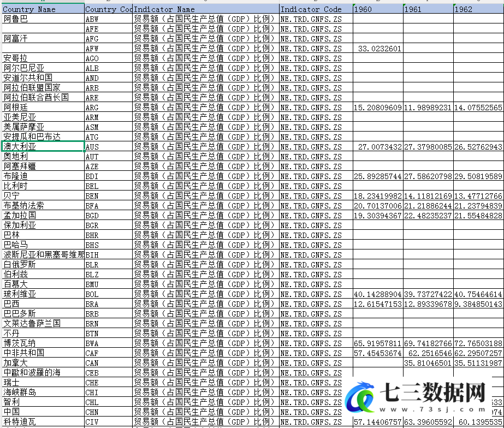This screenshot has width=504, height=428.
Task: Select the cell containing 阿拉伯联盟国家
Action: pyautogui.click(x=43, y=88)
